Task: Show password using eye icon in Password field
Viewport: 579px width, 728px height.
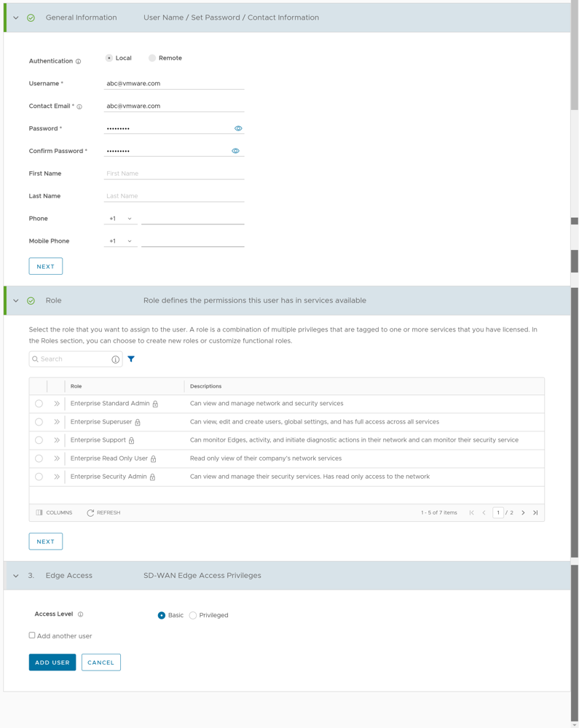Action: [x=238, y=128]
